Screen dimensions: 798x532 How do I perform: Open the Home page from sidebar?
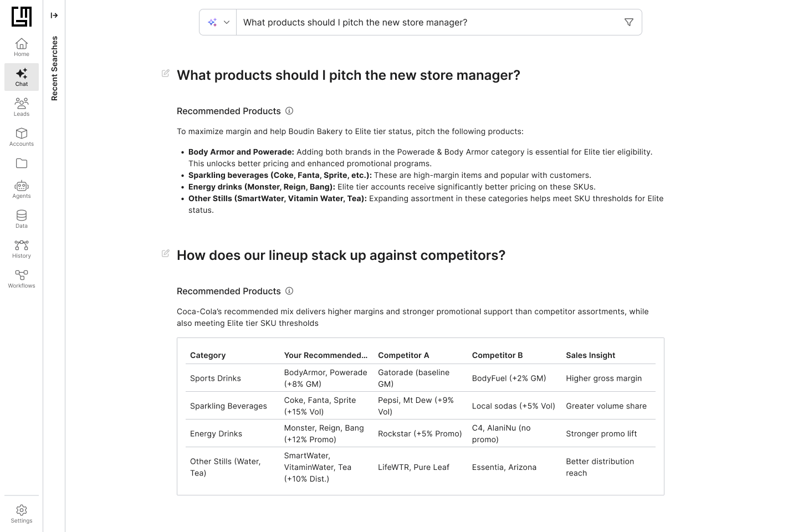pyautogui.click(x=22, y=47)
